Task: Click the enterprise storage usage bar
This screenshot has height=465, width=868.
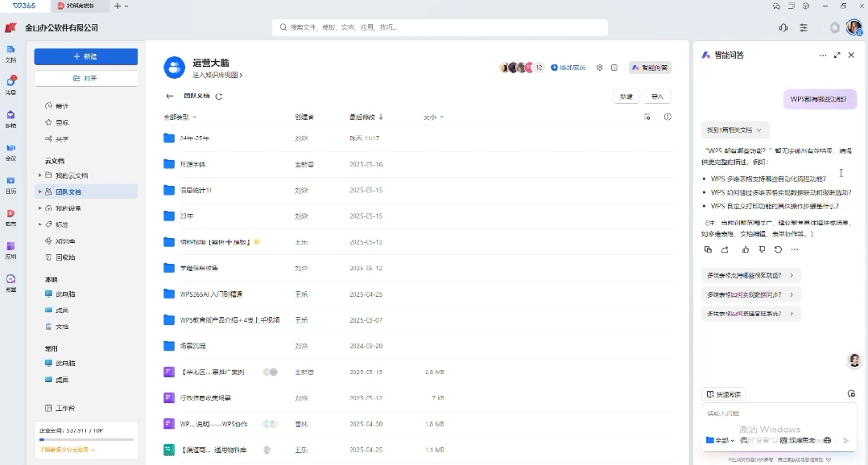Action: click(86, 439)
